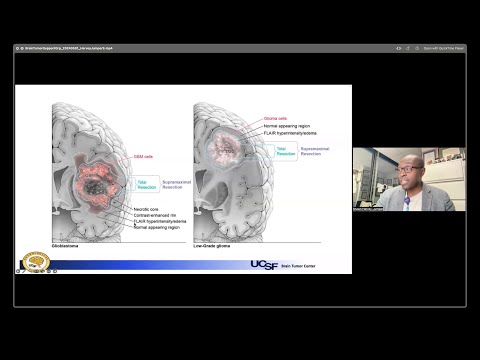Image resolution: width=480 pixels, height=360 pixels.
Task: Click the pen tool icon in slide controls
Action: pos(24,271)
